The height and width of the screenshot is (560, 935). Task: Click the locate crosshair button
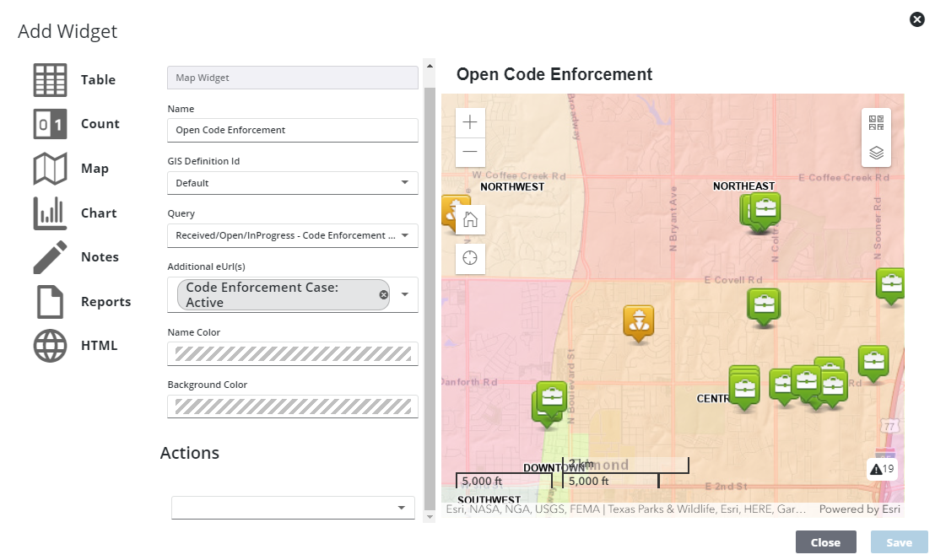pos(470,258)
